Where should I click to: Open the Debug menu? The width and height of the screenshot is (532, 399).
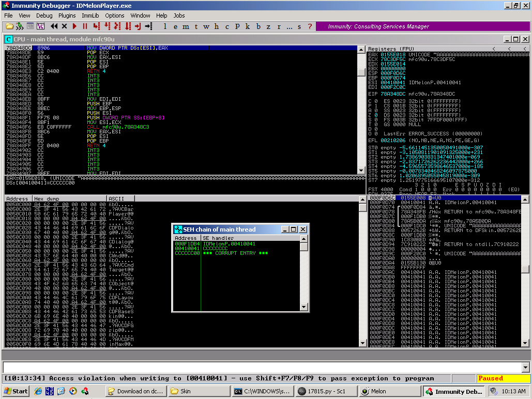(x=44, y=16)
